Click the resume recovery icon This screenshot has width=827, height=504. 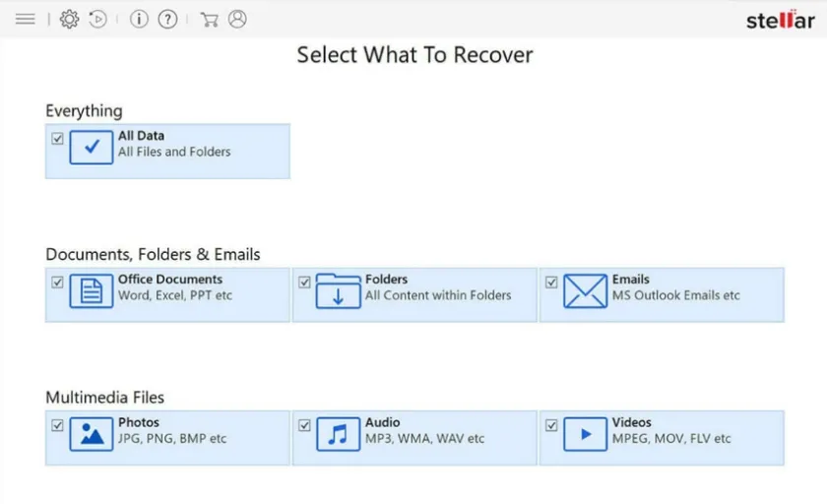coord(97,19)
